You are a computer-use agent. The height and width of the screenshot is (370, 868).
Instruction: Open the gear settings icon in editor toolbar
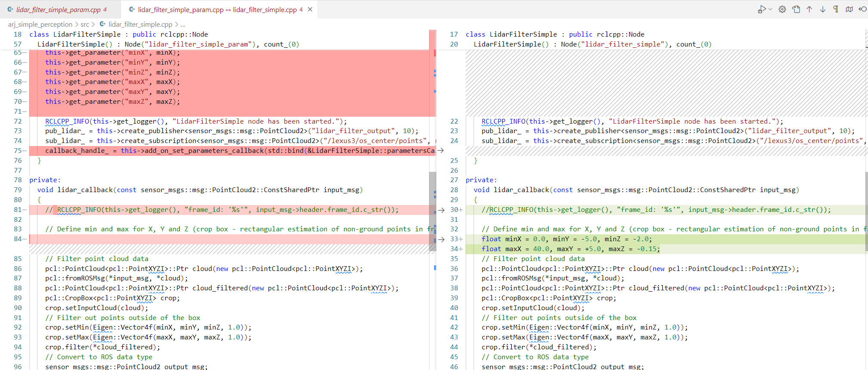[x=782, y=9]
